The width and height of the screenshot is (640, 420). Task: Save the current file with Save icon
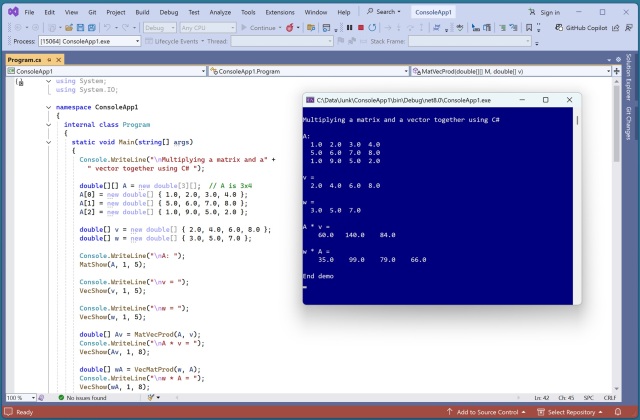pyautogui.click(x=80, y=28)
